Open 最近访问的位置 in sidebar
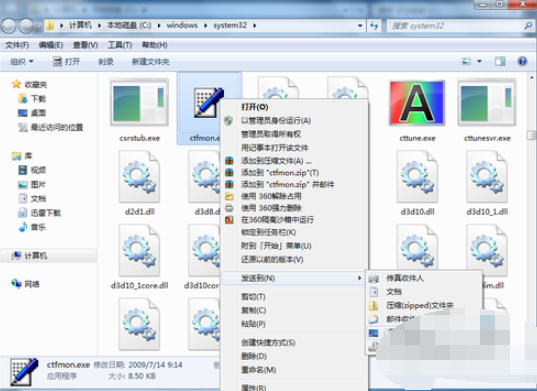 click(51, 127)
